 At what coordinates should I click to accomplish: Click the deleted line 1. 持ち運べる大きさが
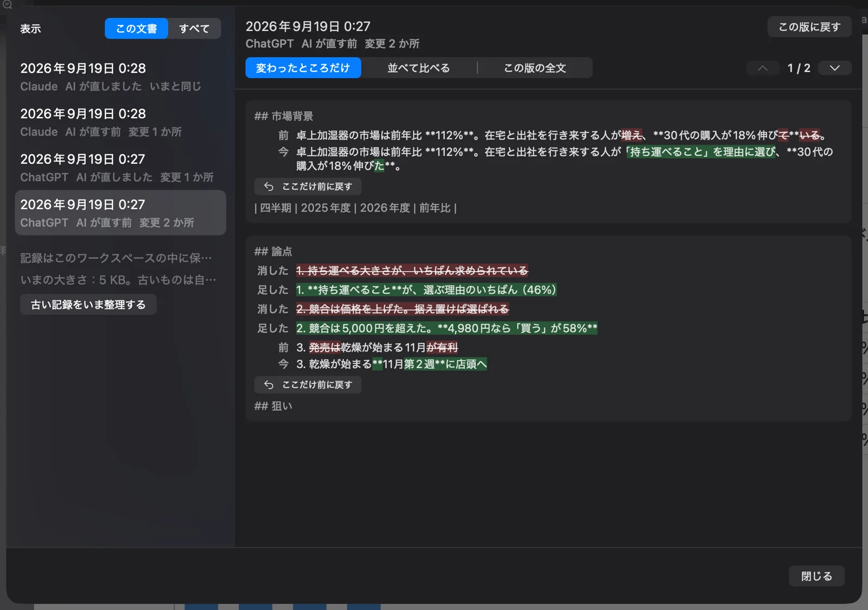(x=412, y=271)
